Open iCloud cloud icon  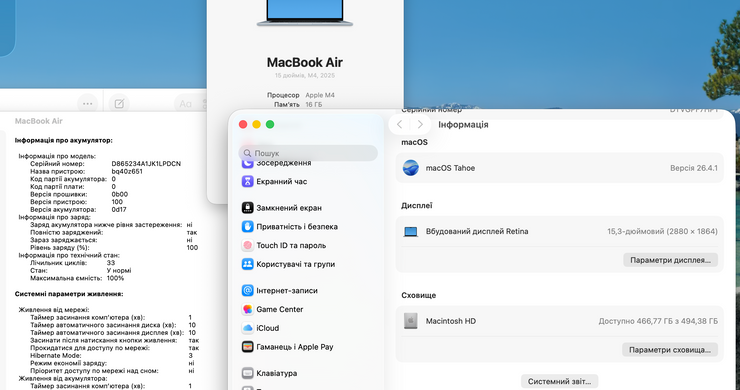pos(247,328)
